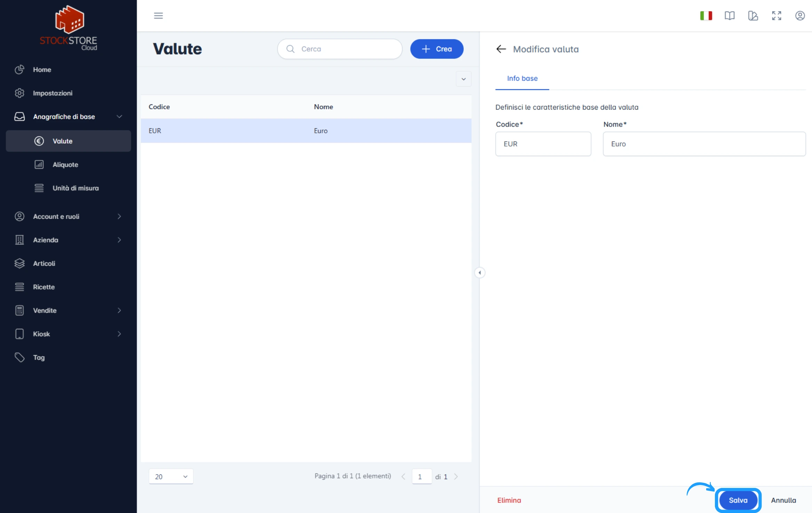
Task: Click the Unità di misura list icon
Action: [x=39, y=188]
